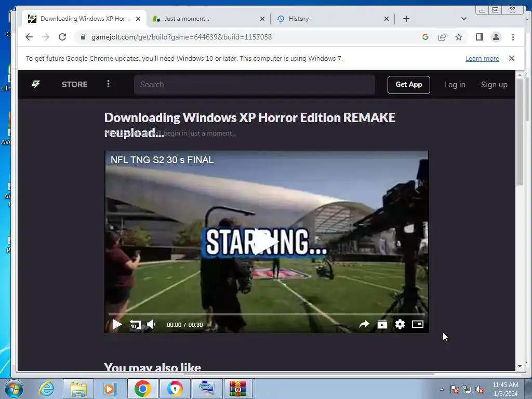Open the STORE section
Screen dimensions: 532x399
tap(75, 85)
